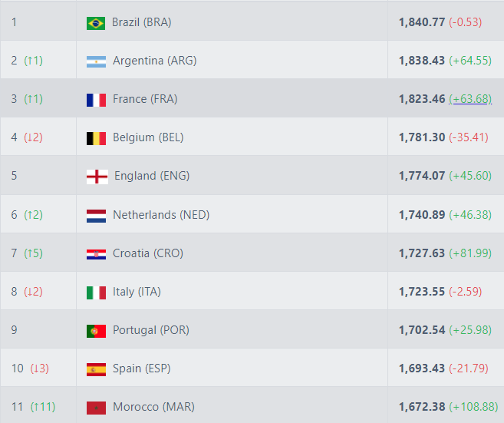
Task: Select the England (ENG) team name
Action: pos(152,176)
